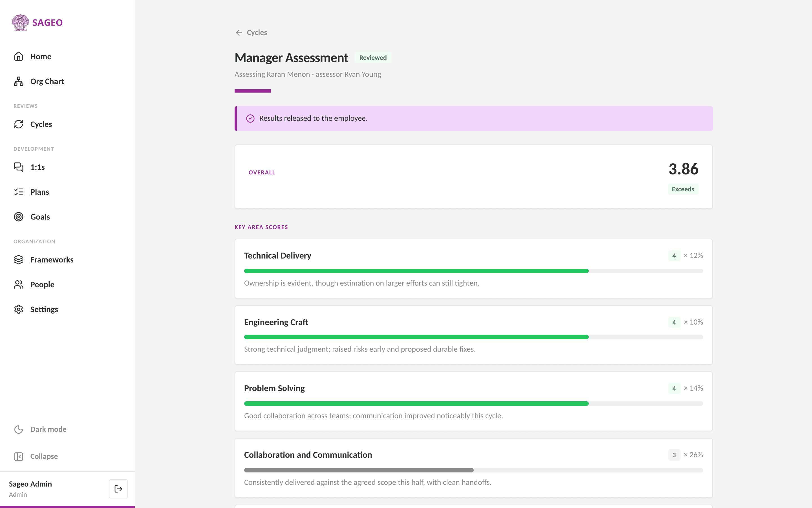This screenshot has width=812, height=508.
Task: Click the Reviewed status badge
Action: pyautogui.click(x=373, y=58)
